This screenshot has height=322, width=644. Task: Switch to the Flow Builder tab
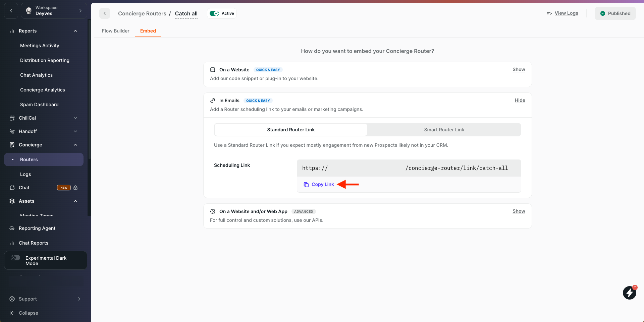(x=115, y=31)
